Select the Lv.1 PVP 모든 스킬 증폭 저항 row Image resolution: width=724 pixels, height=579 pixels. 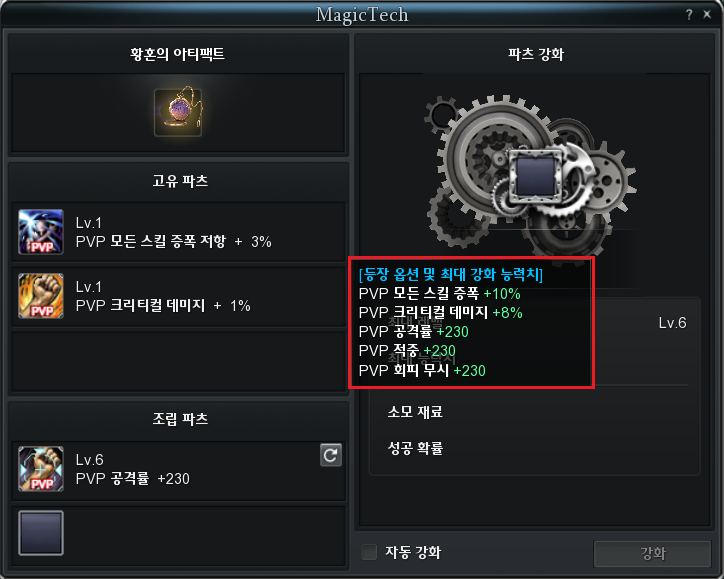[x=179, y=232]
